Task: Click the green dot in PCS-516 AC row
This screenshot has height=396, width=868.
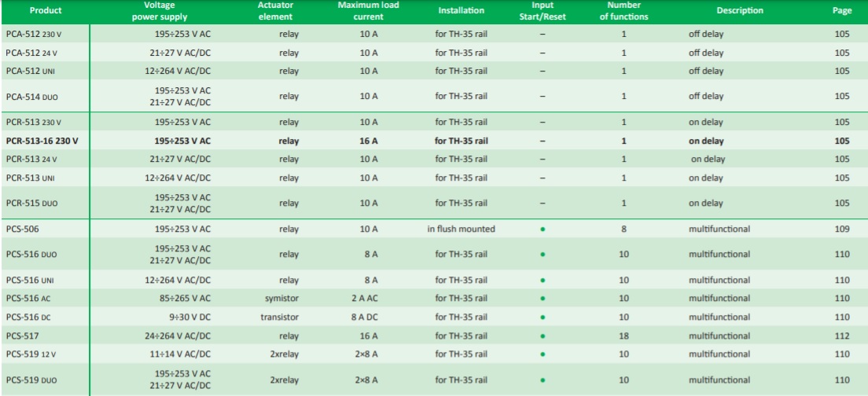Action: 542,299
